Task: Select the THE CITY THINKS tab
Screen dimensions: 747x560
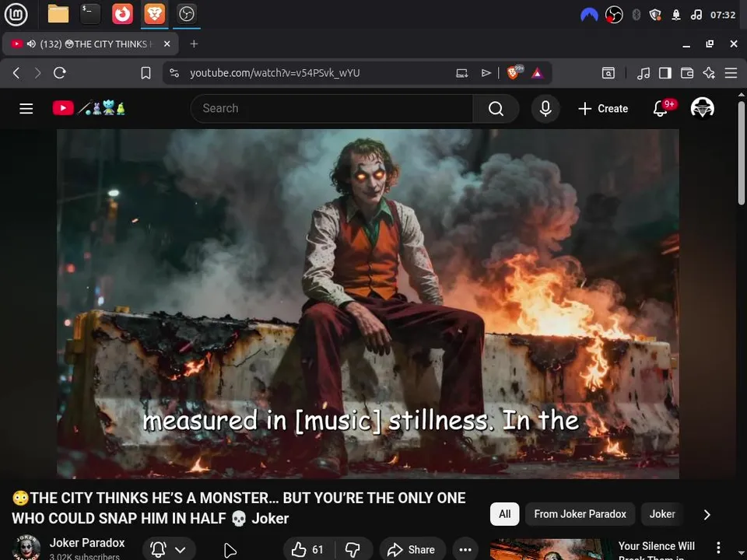Action: pyautogui.click(x=90, y=44)
